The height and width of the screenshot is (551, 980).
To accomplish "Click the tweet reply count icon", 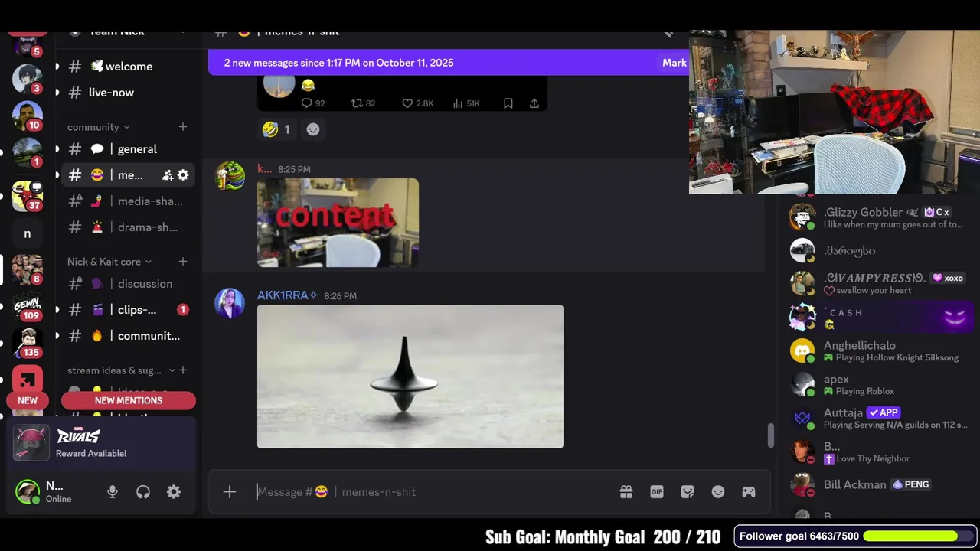I will tap(307, 103).
